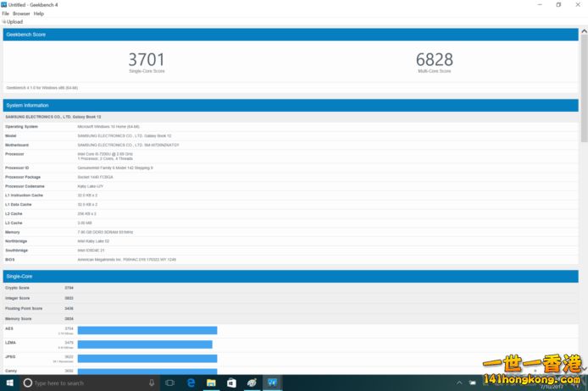This screenshot has width=588, height=391.
Task: Click the 'Processor Package' row label
Action: 23,177
